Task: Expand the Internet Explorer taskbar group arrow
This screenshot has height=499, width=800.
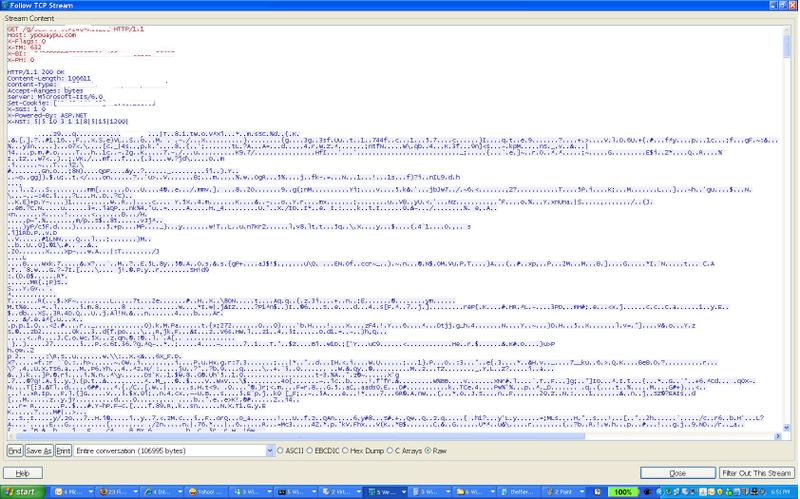Action: coord(180,492)
